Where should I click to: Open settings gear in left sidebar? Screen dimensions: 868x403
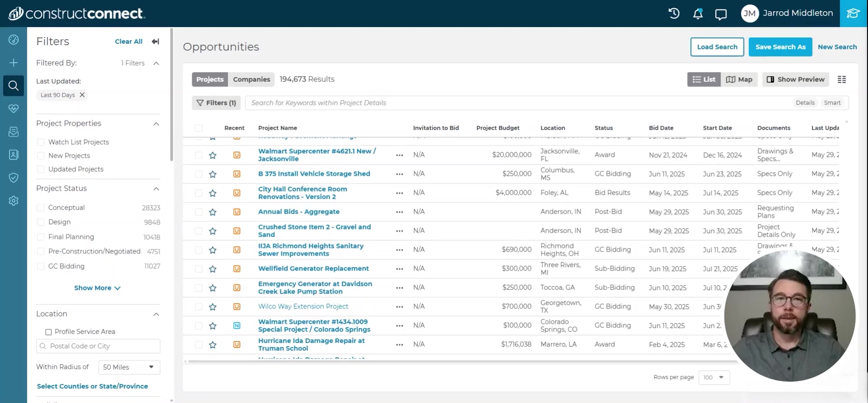14,201
